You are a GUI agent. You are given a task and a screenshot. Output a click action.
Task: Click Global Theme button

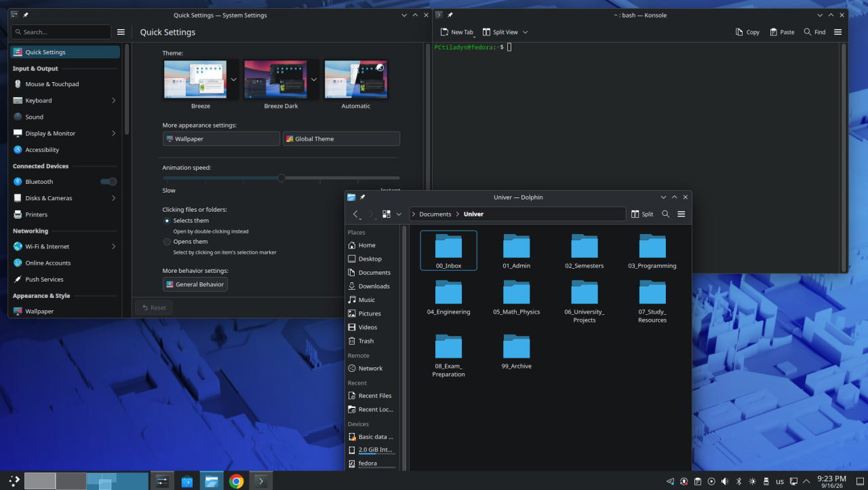[341, 138]
